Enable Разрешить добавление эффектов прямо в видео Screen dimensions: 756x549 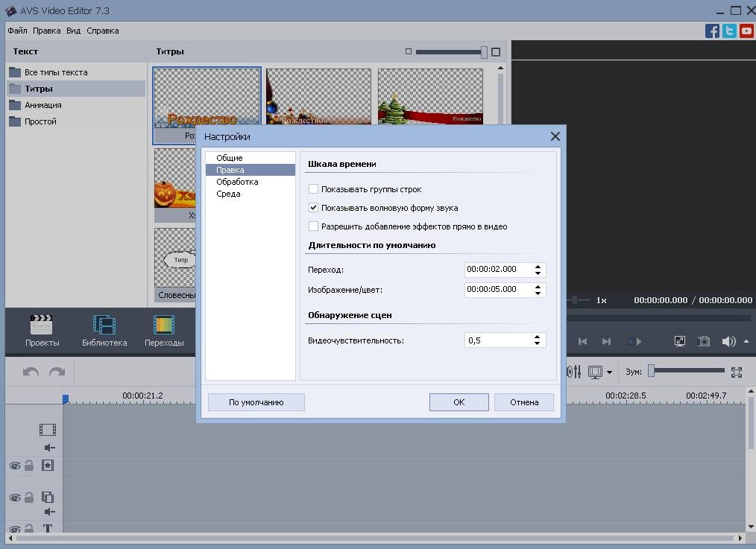(313, 226)
